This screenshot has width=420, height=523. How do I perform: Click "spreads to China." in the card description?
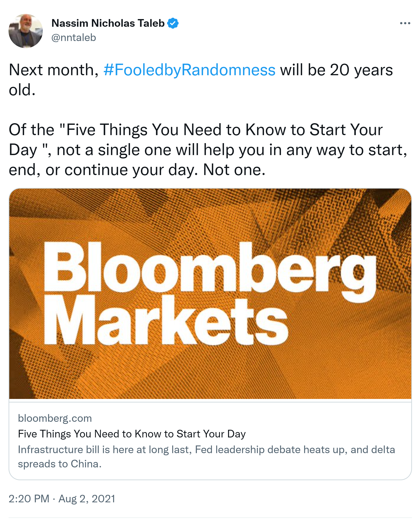60,464
